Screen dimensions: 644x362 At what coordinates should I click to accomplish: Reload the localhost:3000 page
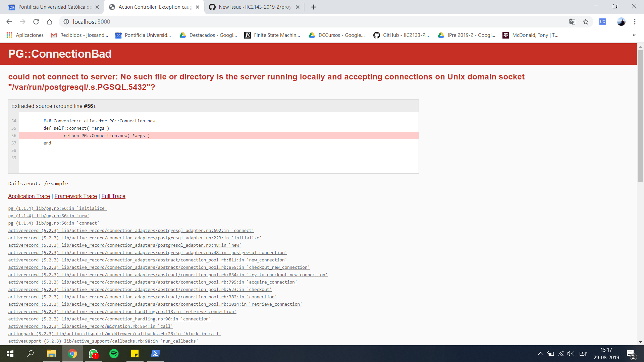pyautogui.click(x=36, y=21)
